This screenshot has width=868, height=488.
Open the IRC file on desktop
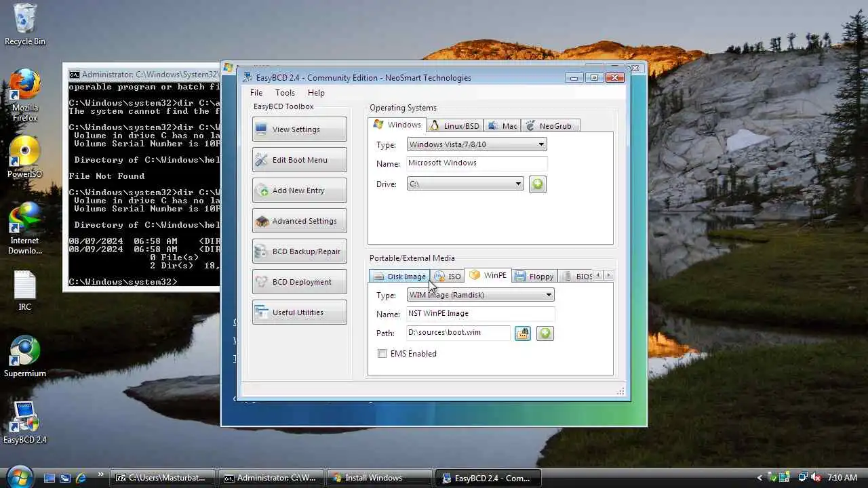click(25, 291)
